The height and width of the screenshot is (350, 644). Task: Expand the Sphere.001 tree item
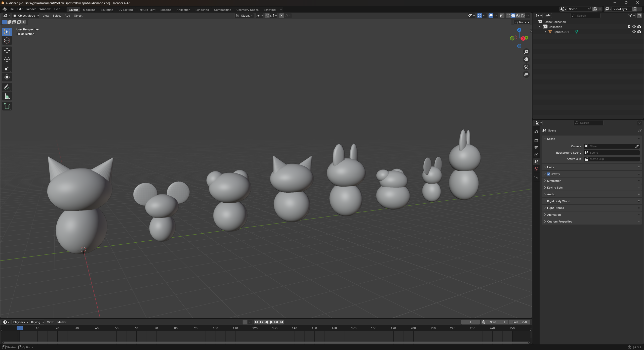pyautogui.click(x=545, y=32)
